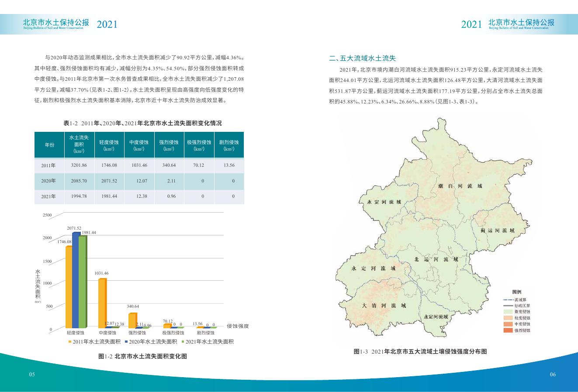This screenshot has height=392, width=578.
Task: Click page number 06
Action: point(553,375)
